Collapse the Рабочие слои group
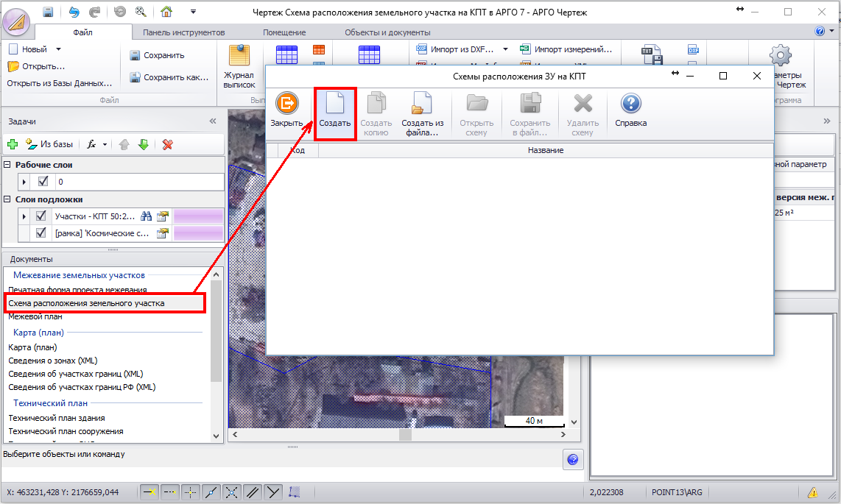Image resolution: width=841 pixels, height=504 pixels. (x=7, y=165)
